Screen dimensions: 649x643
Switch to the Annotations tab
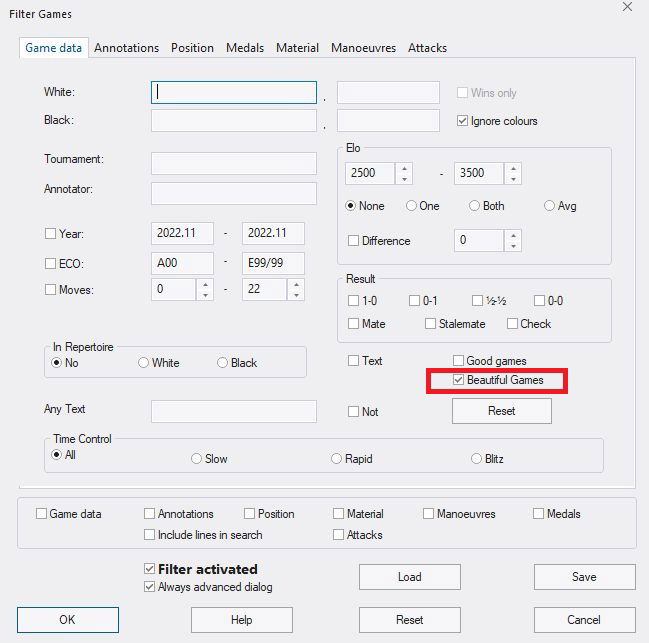126,48
